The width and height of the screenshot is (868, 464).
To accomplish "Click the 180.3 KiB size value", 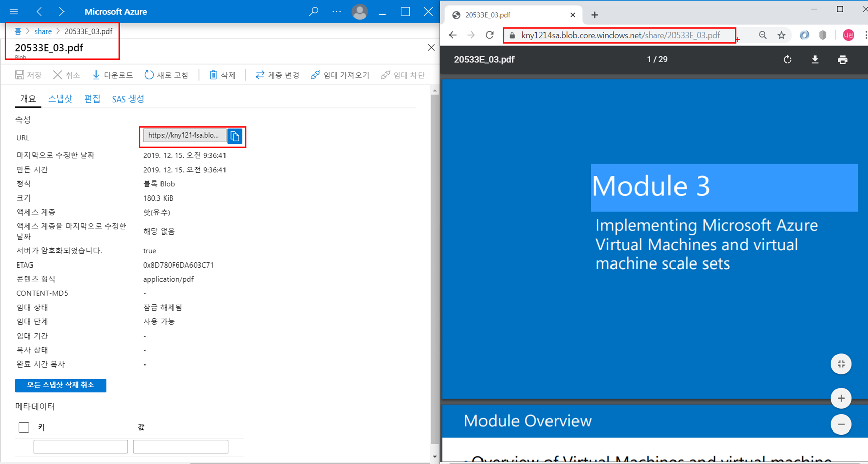I will [x=158, y=198].
